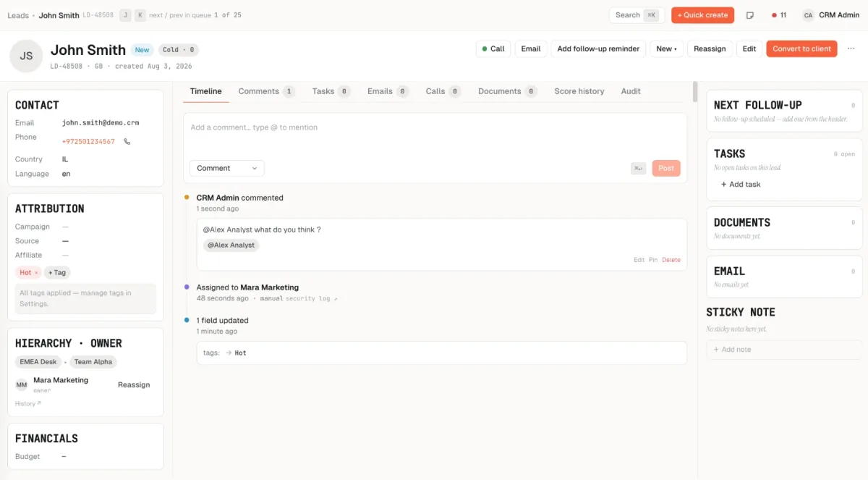Screen dimensions: 868x480
Task: Click the Email button in header
Action: (531, 49)
